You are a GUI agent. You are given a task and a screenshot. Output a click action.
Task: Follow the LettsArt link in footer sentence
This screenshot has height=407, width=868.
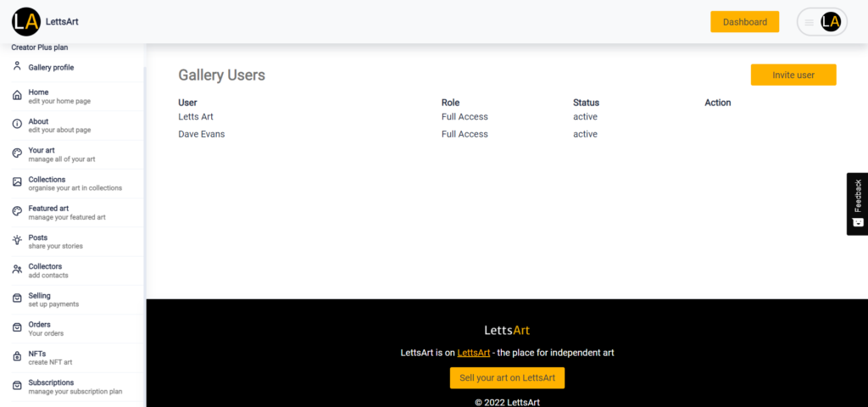[x=473, y=352]
